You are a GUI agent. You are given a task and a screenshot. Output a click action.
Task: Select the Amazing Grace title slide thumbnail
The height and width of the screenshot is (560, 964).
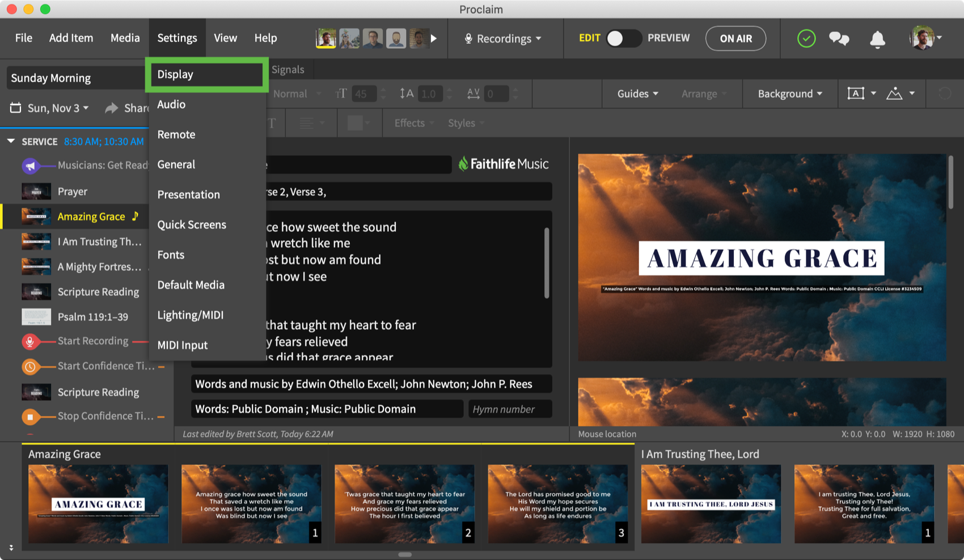[98, 504]
